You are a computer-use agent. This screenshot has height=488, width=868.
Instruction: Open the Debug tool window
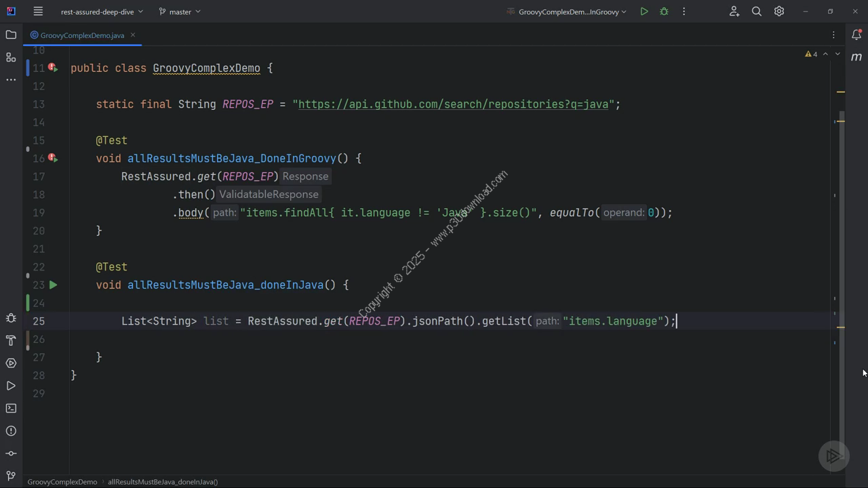pyautogui.click(x=11, y=318)
